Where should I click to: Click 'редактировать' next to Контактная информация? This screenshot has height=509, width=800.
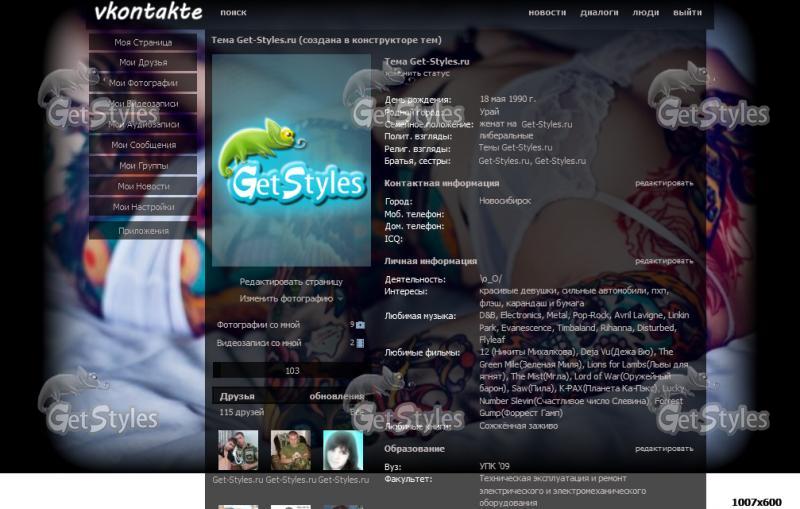click(x=663, y=183)
